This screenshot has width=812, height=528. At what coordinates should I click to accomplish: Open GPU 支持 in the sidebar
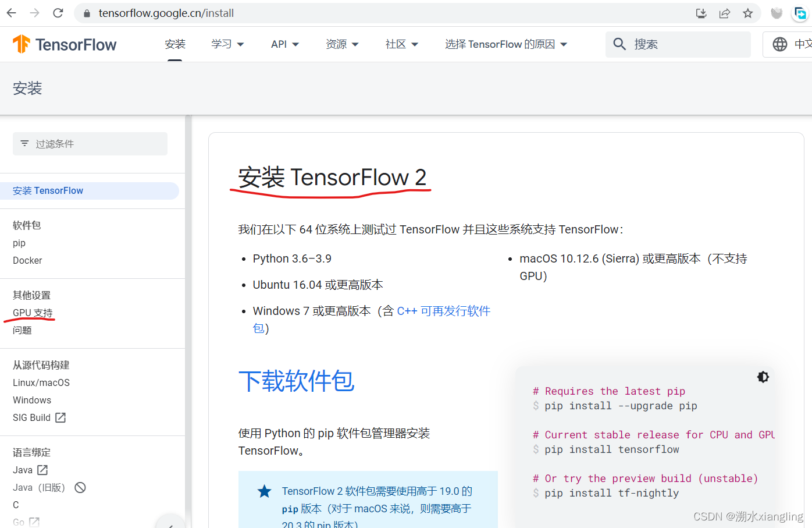click(33, 313)
